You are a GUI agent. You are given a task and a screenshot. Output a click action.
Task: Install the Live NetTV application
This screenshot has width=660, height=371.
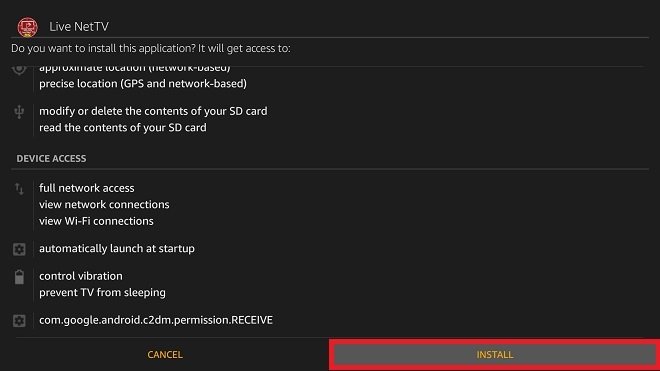pyautogui.click(x=495, y=355)
